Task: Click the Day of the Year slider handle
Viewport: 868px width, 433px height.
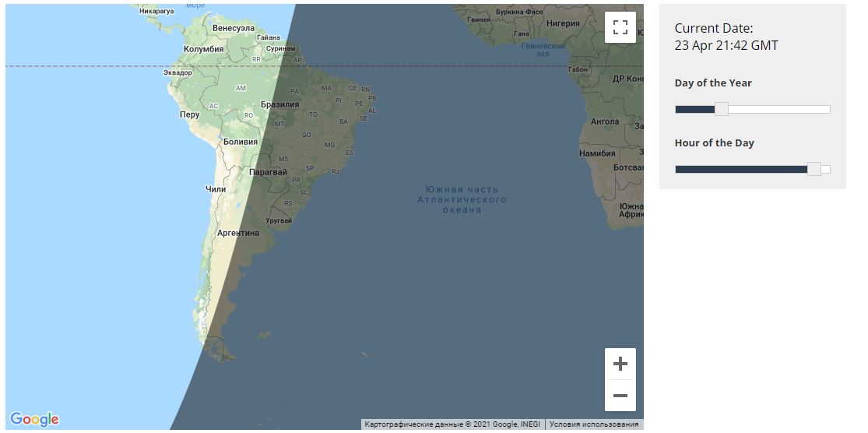Action: tap(722, 109)
